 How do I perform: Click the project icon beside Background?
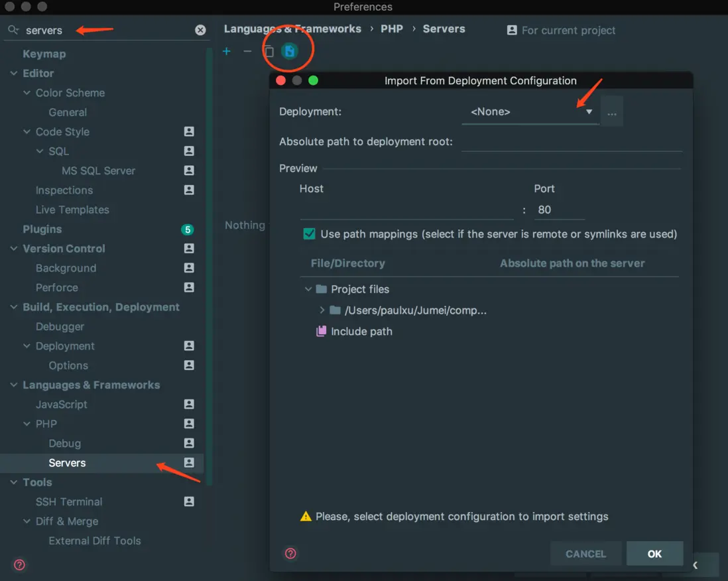189,268
